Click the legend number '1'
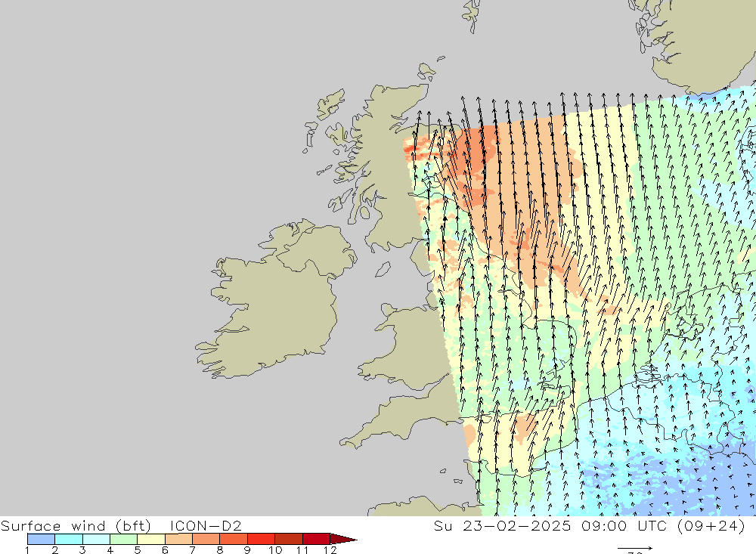Image resolution: width=756 pixels, height=554 pixels. click(x=27, y=550)
